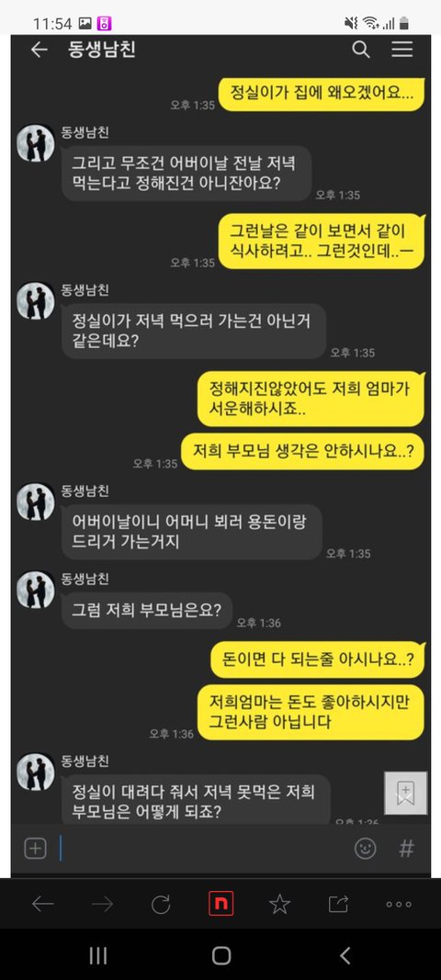This screenshot has height=980, width=441.
Task: Tap the Android home button
Action: (220, 955)
